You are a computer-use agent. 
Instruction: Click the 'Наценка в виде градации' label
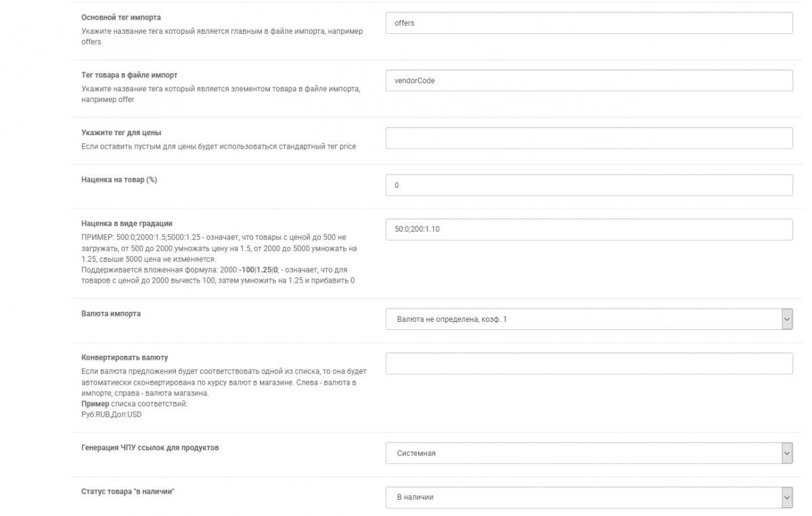127,223
